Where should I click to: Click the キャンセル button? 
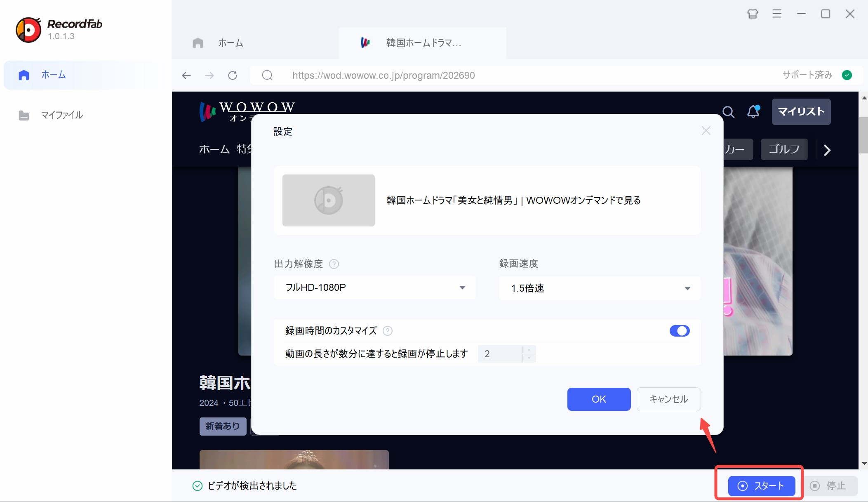[668, 399]
